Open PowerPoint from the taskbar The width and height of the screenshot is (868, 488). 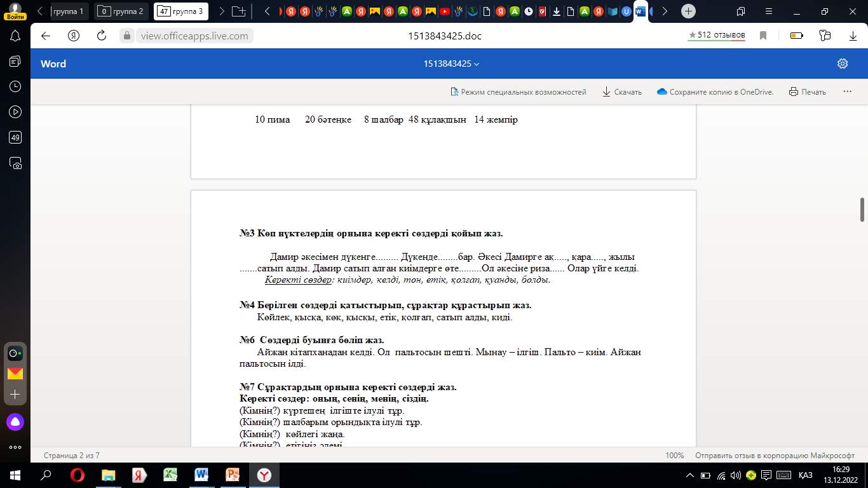point(233,475)
